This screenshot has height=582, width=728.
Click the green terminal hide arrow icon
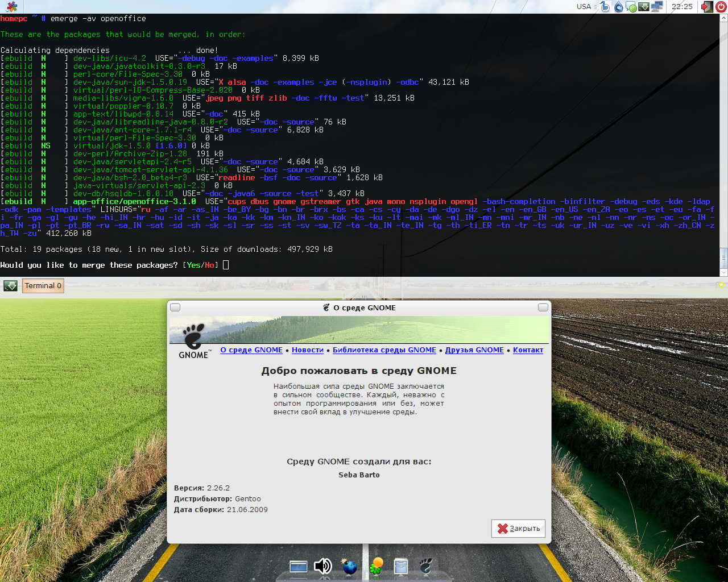(11, 286)
